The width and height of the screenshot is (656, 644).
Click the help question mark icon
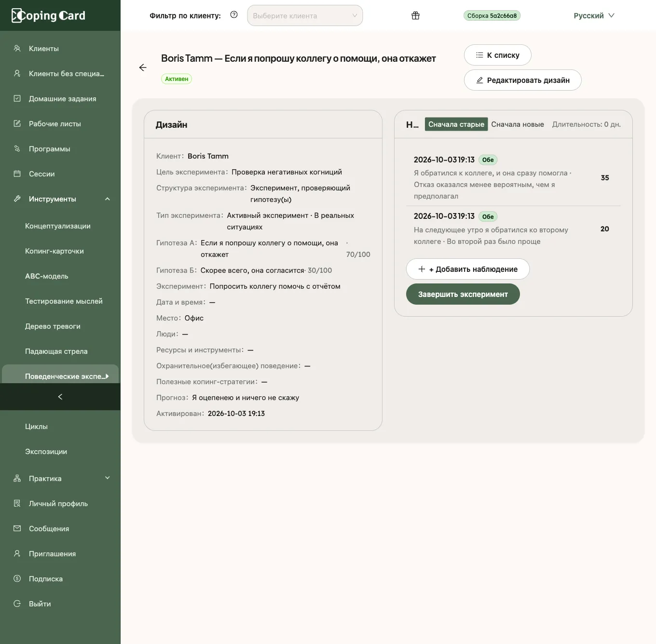(x=234, y=15)
